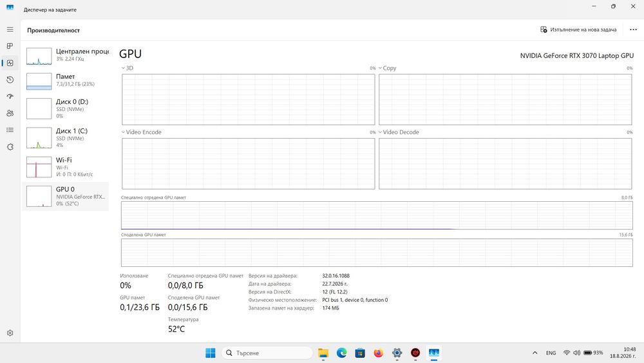Click the run new task icon
The width and height of the screenshot is (644, 363).
tap(544, 30)
